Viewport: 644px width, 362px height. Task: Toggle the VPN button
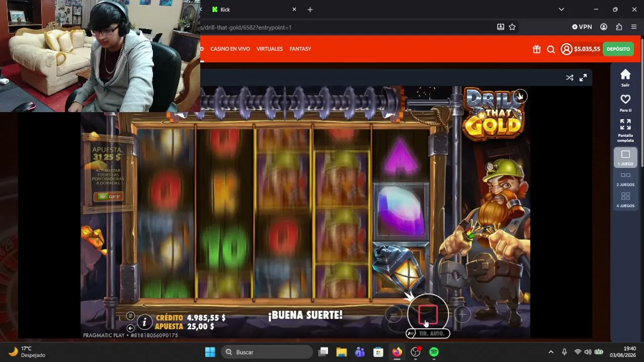[582, 27]
